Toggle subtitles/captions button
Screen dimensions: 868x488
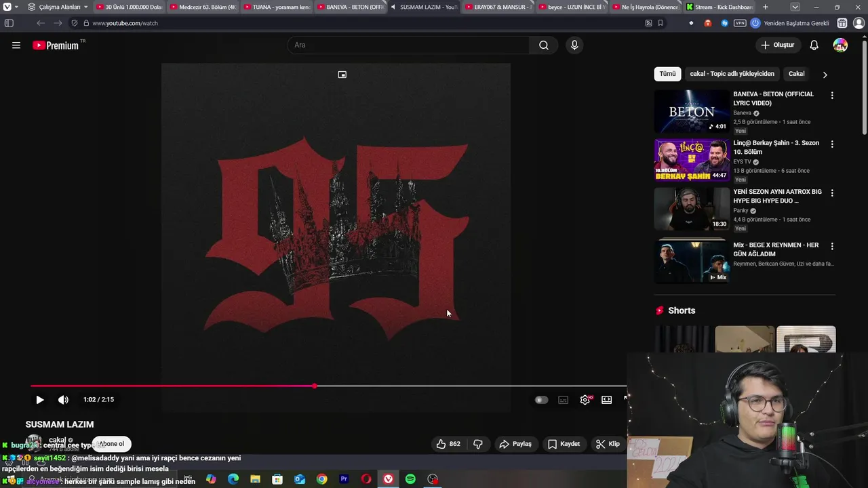[563, 400]
